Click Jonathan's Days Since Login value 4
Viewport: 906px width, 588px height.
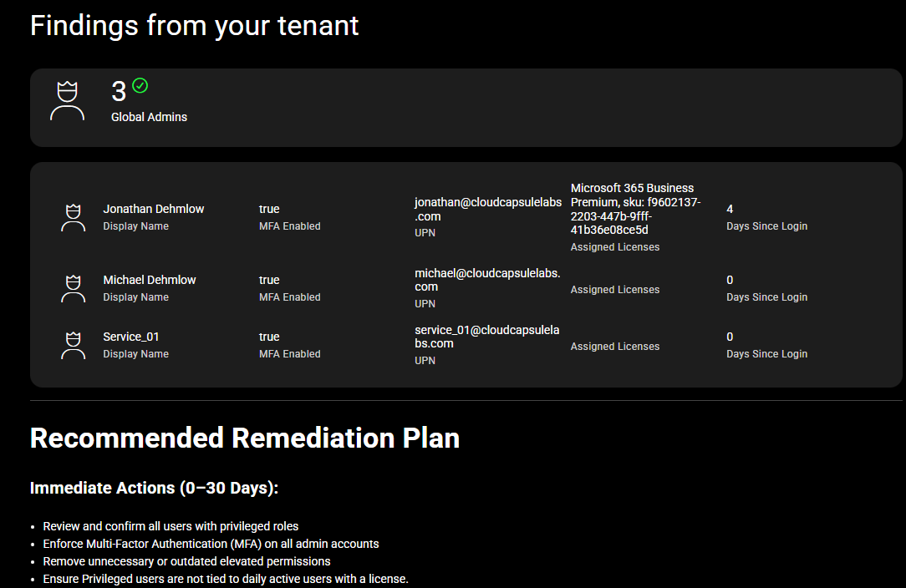[x=730, y=209]
